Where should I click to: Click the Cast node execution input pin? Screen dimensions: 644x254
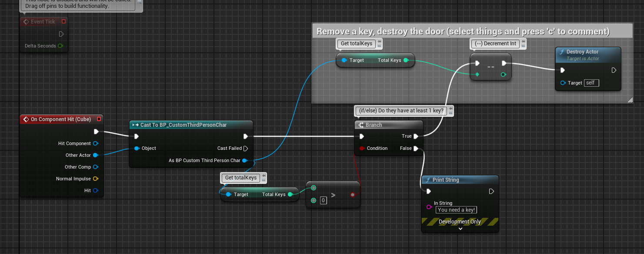(x=137, y=136)
